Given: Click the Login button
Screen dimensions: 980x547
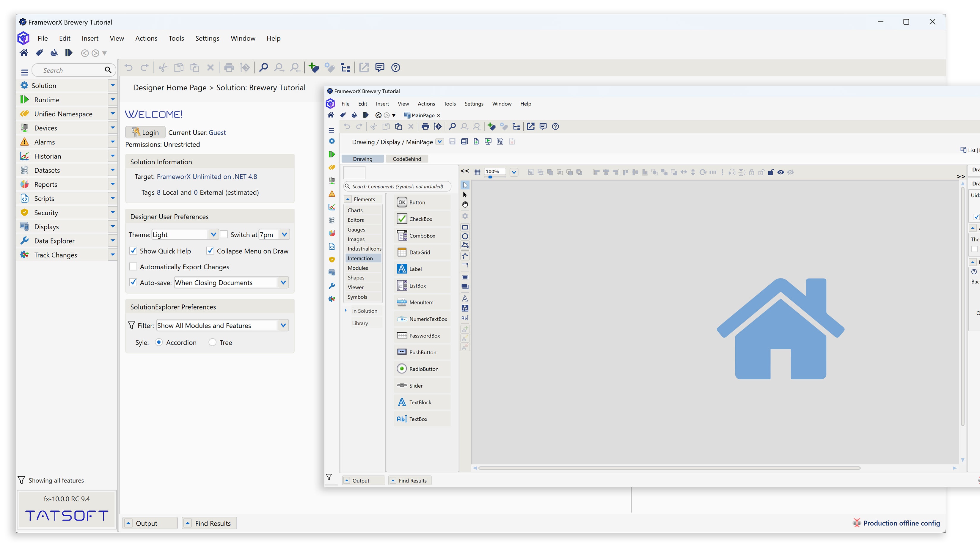Looking at the screenshot, I should pyautogui.click(x=145, y=132).
